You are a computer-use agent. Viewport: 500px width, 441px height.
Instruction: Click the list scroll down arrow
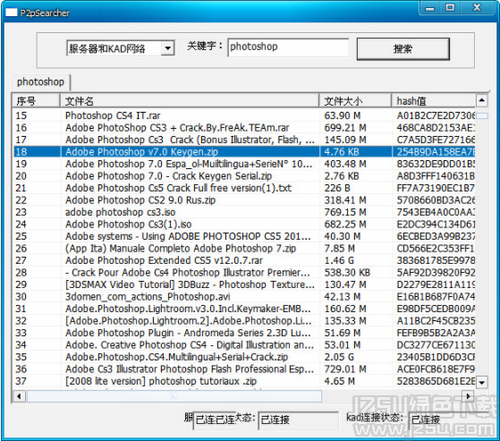482,383
